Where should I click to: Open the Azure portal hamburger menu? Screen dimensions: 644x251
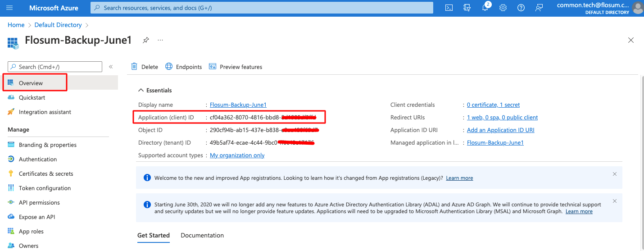click(x=10, y=8)
